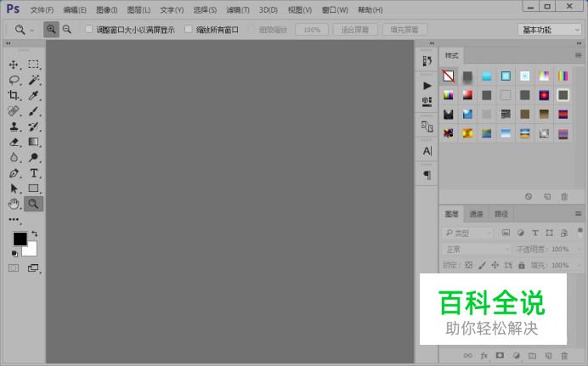Click the Zoom Out magnifier in options bar
The width and height of the screenshot is (588, 366).
[67, 29]
